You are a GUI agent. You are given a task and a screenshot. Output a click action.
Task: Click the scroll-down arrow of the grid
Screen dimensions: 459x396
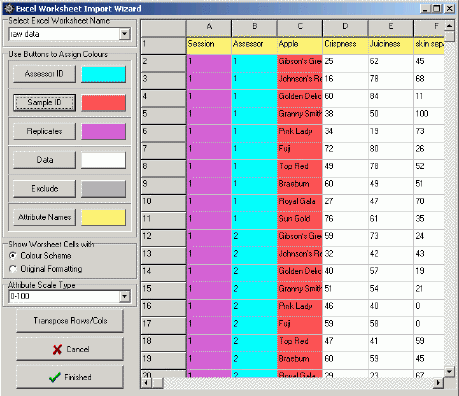[x=449, y=371]
